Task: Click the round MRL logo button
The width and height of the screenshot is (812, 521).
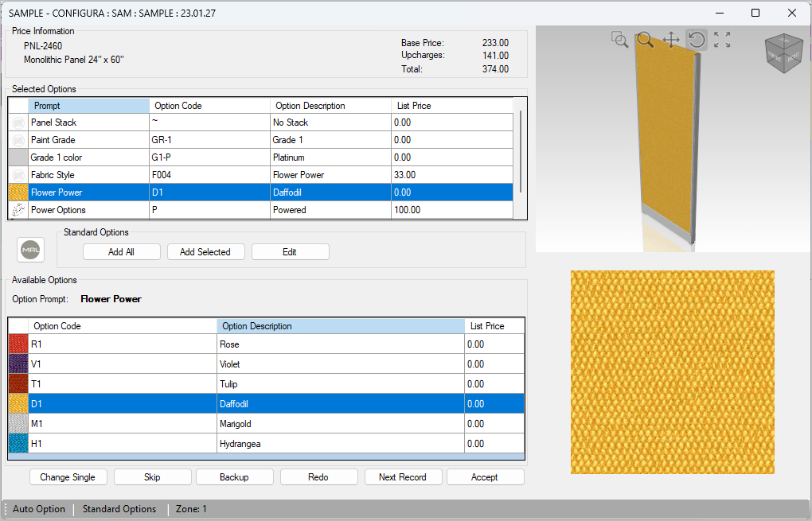Action: (30, 251)
